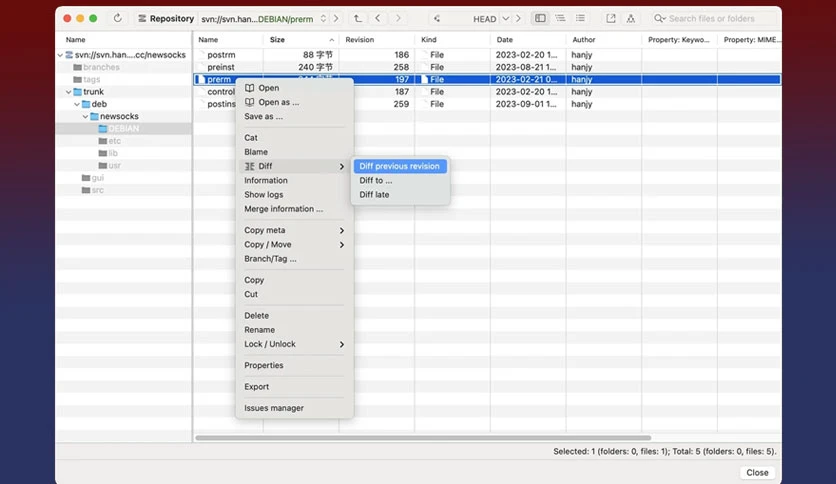Image resolution: width=836 pixels, height=484 pixels.
Task: Select the tags folder in tree
Action: tap(87, 79)
